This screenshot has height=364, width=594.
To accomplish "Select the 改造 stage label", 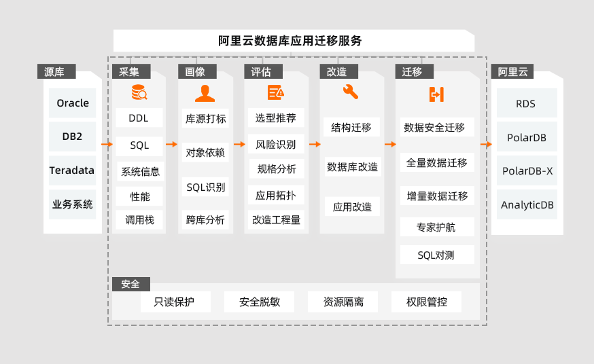I will click(x=338, y=71).
